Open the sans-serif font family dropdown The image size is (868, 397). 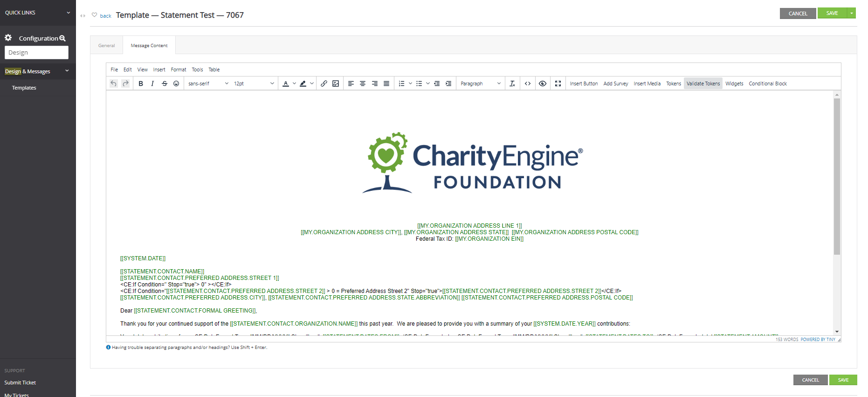tap(208, 84)
